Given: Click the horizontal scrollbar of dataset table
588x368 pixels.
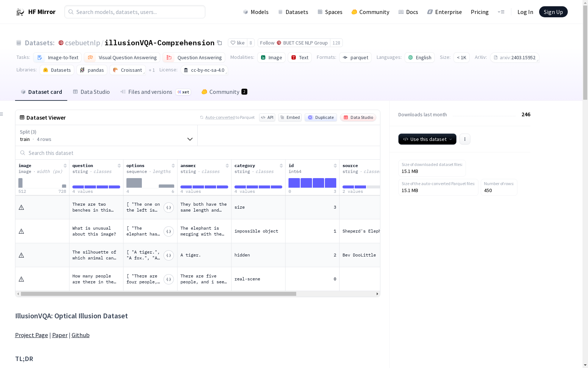Looking at the screenshot, I should (x=158, y=294).
